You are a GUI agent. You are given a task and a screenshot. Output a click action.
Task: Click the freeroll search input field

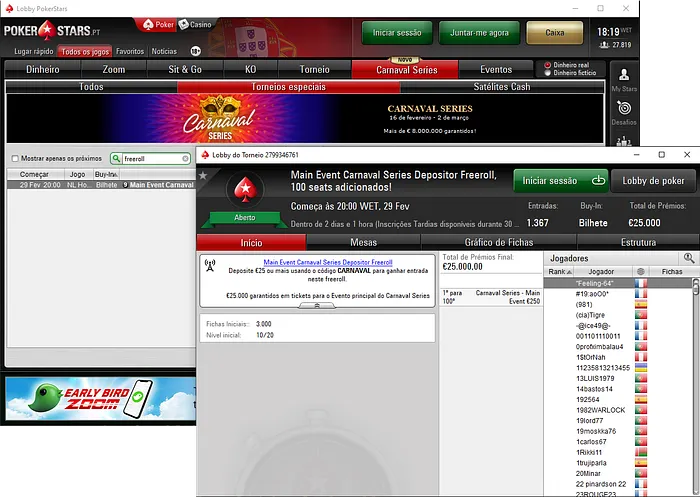coord(151,159)
